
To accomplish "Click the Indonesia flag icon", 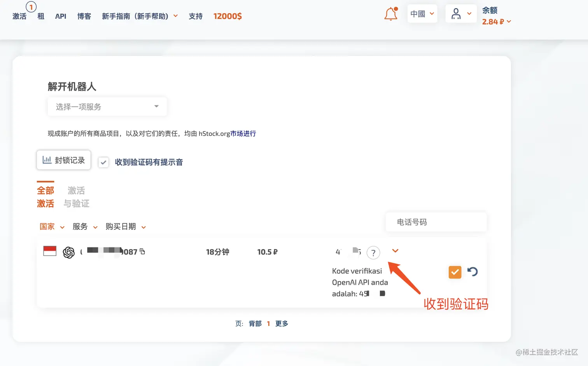I will pyautogui.click(x=50, y=251).
